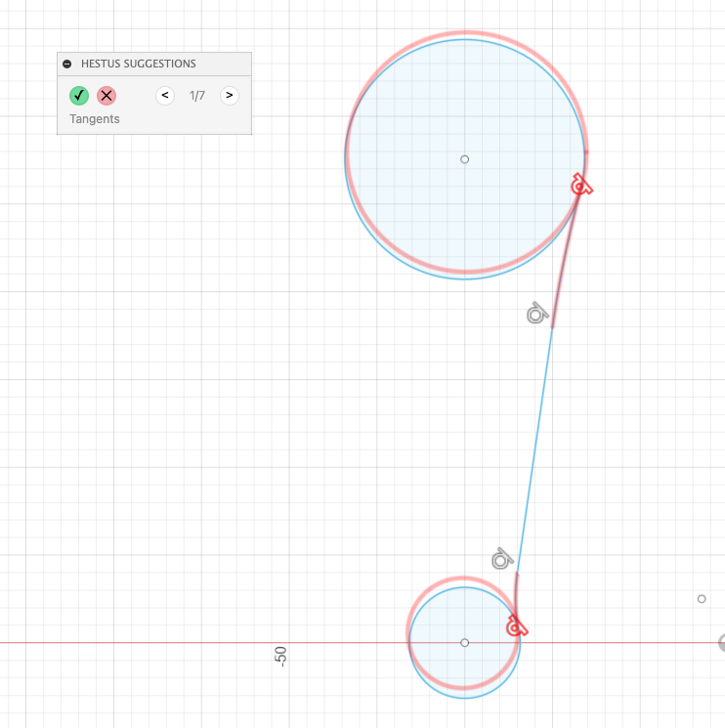Accept the Tangents suggestion with green checkmark

[x=79, y=96]
